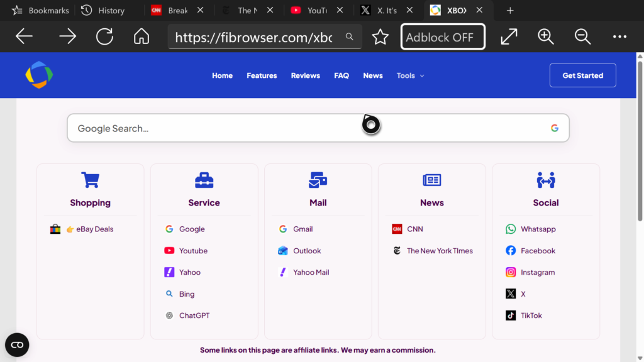Bookmark this page with the star icon
The image size is (644, 362).
tap(380, 37)
